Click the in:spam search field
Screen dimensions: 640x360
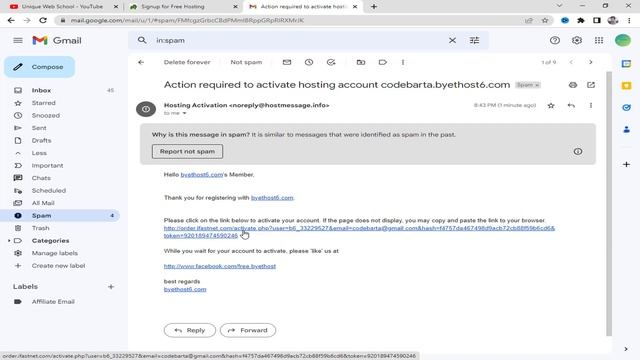[x=298, y=40]
